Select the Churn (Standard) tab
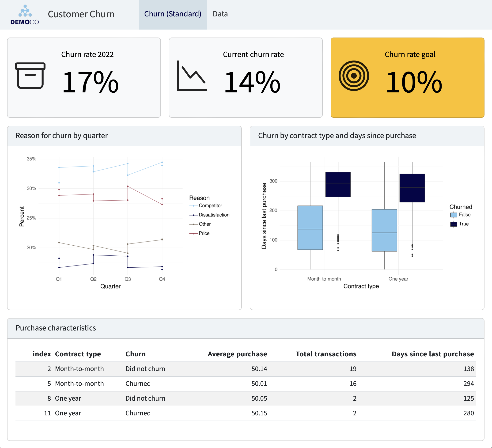The width and height of the screenshot is (492, 448). (x=173, y=14)
